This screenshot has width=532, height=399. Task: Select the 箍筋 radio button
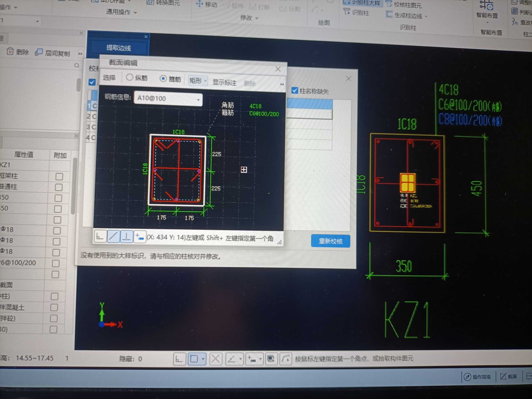[x=163, y=79]
